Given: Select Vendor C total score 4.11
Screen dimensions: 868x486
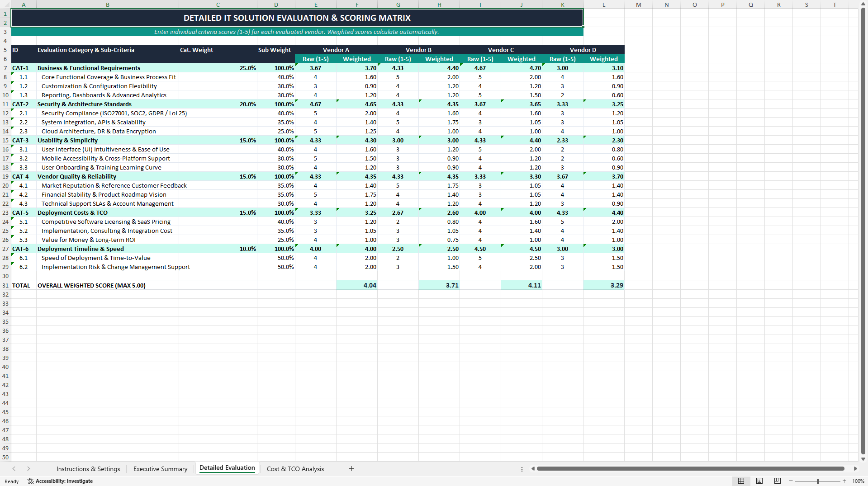Looking at the screenshot, I should 522,285.
